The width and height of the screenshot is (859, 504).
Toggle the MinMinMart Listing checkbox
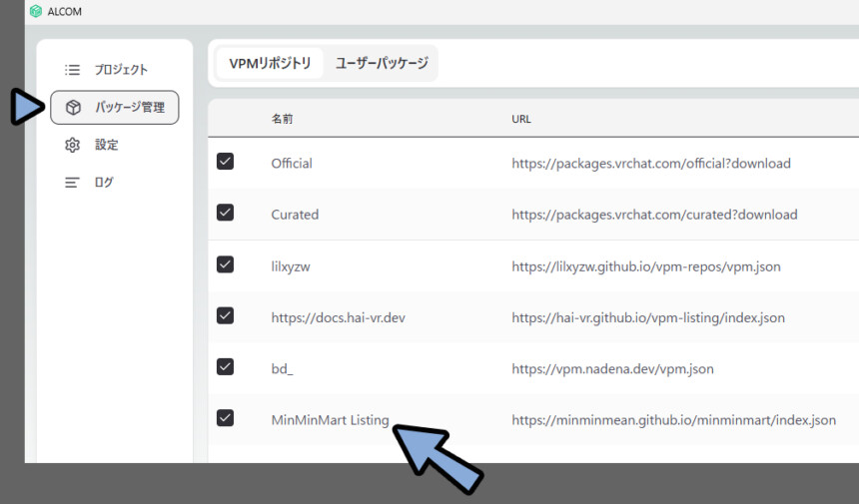click(225, 418)
